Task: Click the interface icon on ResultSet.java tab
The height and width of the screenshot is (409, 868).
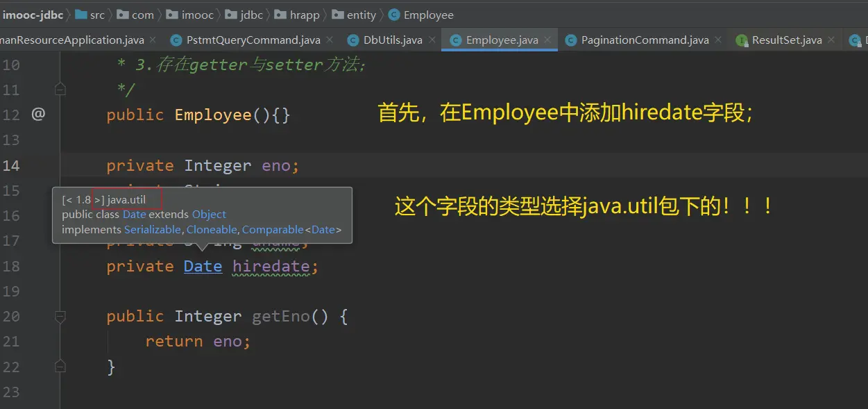Action: tap(742, 40)
